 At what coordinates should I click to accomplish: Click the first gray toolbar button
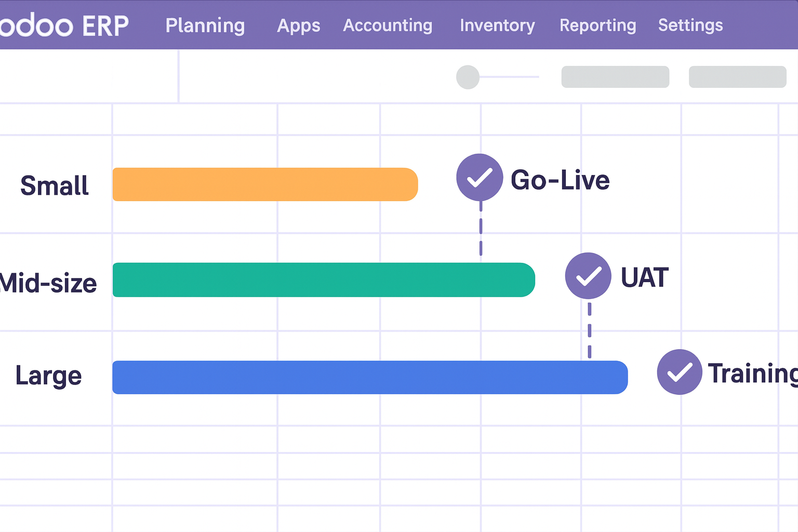615,77
